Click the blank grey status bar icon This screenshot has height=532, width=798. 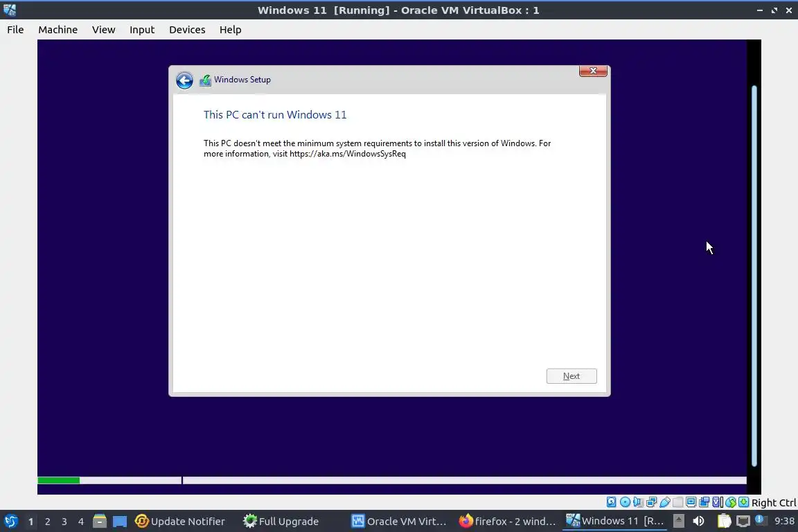click(x=678, y=502)
